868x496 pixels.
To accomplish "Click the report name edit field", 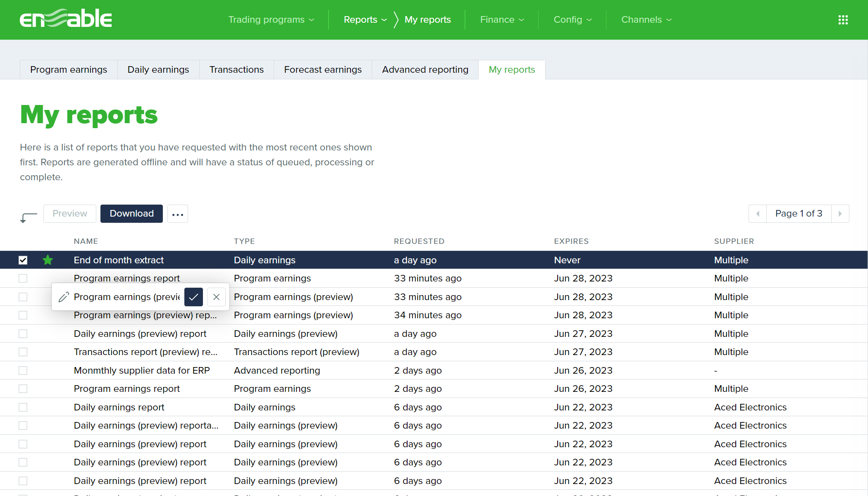I will coord(127,297).
